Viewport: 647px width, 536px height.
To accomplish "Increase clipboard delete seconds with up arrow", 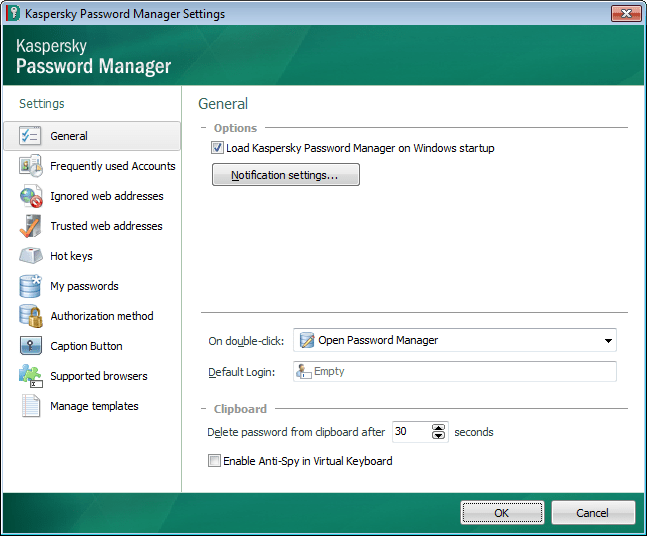I will [438, 428].
